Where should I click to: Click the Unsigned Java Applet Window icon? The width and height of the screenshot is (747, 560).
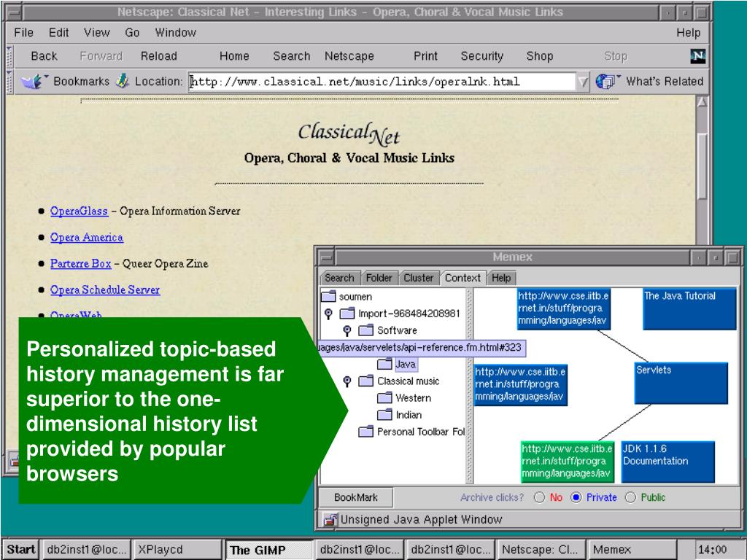click(330, 519)
